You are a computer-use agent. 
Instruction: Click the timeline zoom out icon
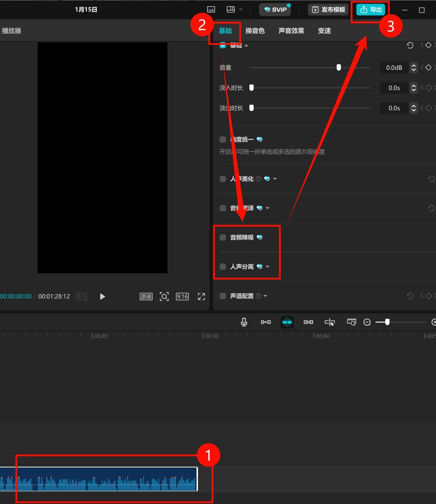[367, 322]
